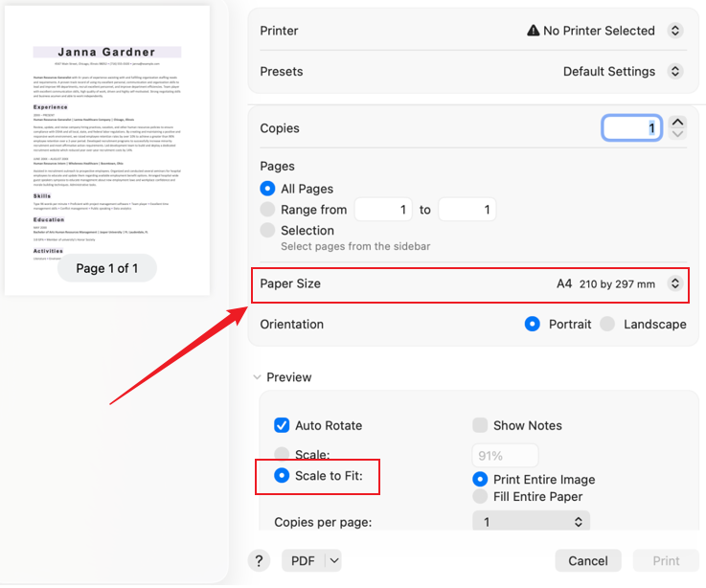This screenshot has height=588, width=706.
Task: Click the range start page field
Action: [x=383, y=210]
